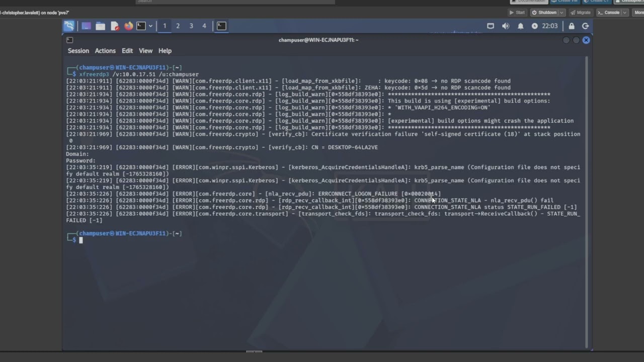The height and width of the screenshot is (362, 644).
Task: Click the log out icon in panel
Action: pos(585,26)
